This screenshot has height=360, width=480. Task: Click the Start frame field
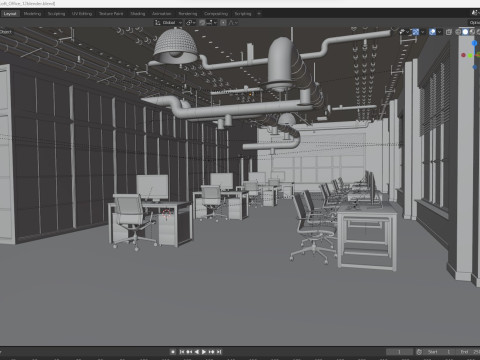pos(440,352)
